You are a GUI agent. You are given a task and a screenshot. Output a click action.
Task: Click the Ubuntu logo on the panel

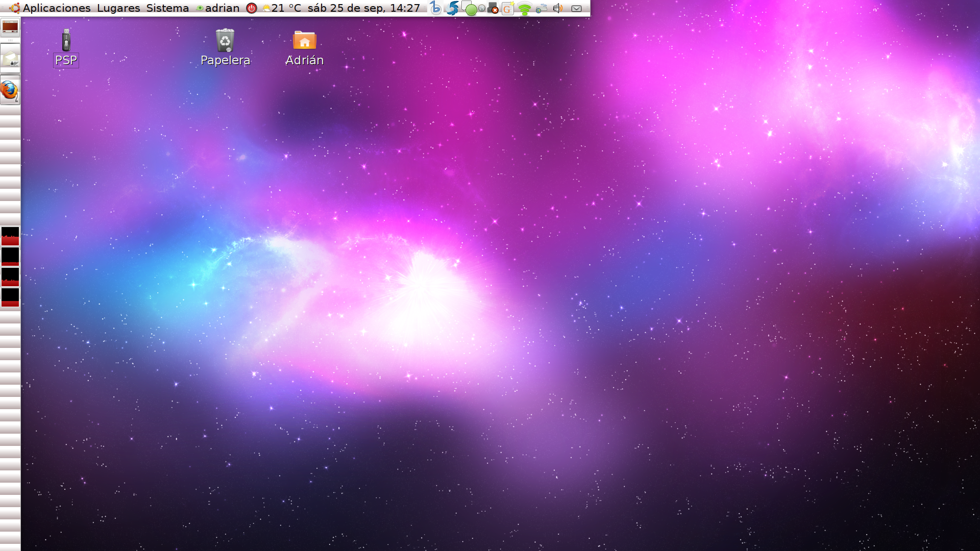tap(15, 8)
